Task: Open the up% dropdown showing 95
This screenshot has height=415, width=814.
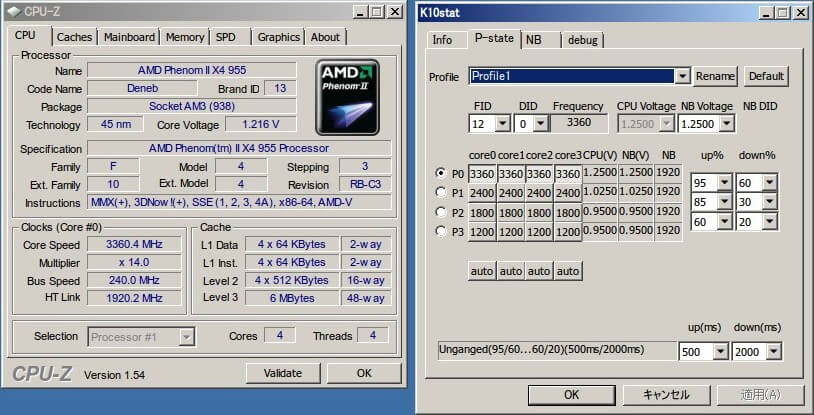Action: 723,182
